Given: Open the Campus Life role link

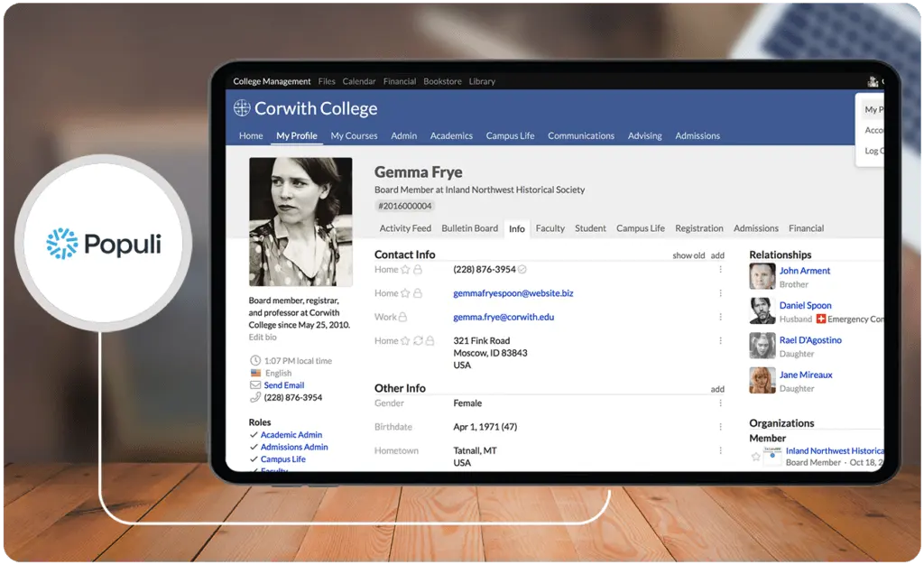Looking at the screenshot, I should pyautogui.click(x=282, y=459).
